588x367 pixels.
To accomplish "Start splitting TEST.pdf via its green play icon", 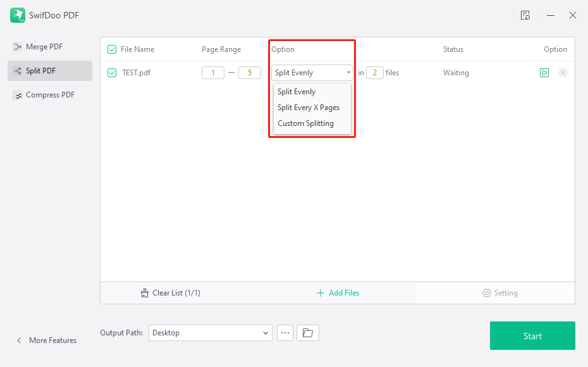I will click(x=544, y=72).
